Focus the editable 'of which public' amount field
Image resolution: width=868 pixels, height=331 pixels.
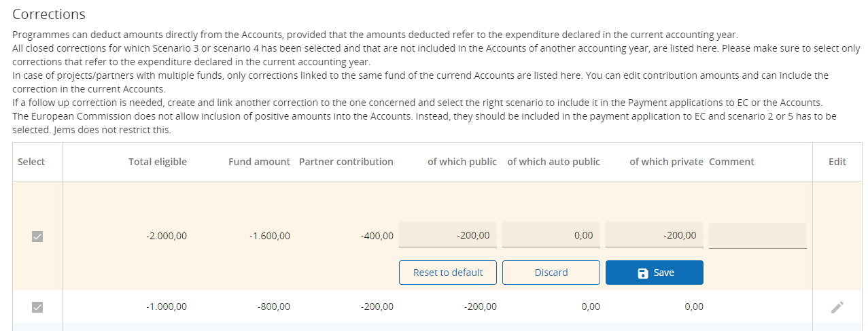point(448,235)
